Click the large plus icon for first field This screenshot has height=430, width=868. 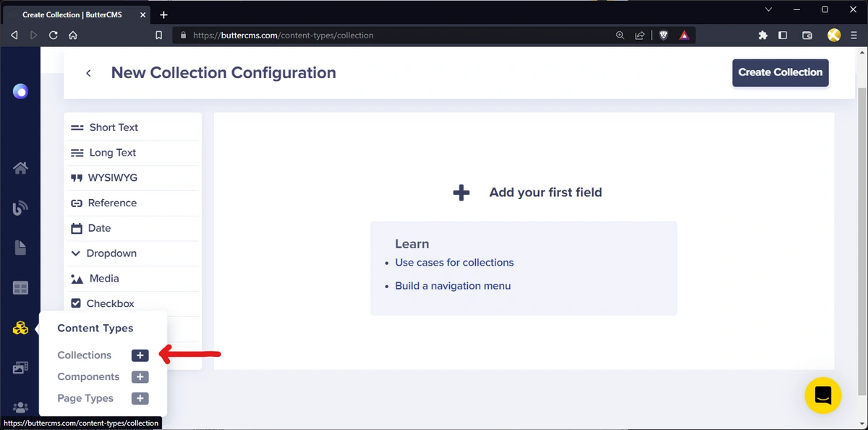click(461, 193)
